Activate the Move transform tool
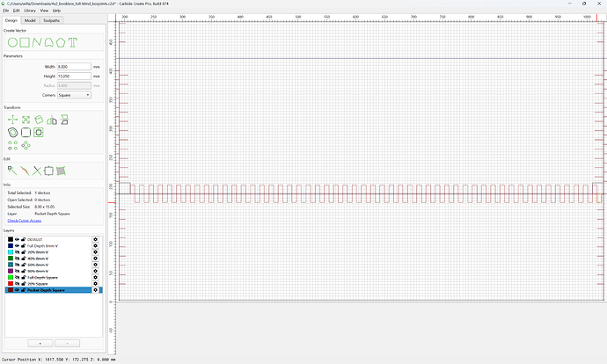The height and width of the screenshot is (364, 607). coord(13,120)
